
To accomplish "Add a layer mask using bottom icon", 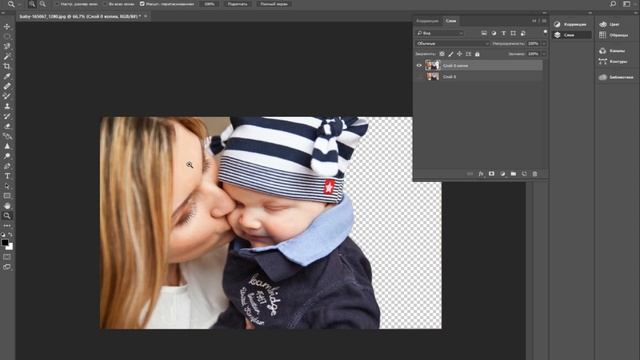I will (x=491, y=174).
